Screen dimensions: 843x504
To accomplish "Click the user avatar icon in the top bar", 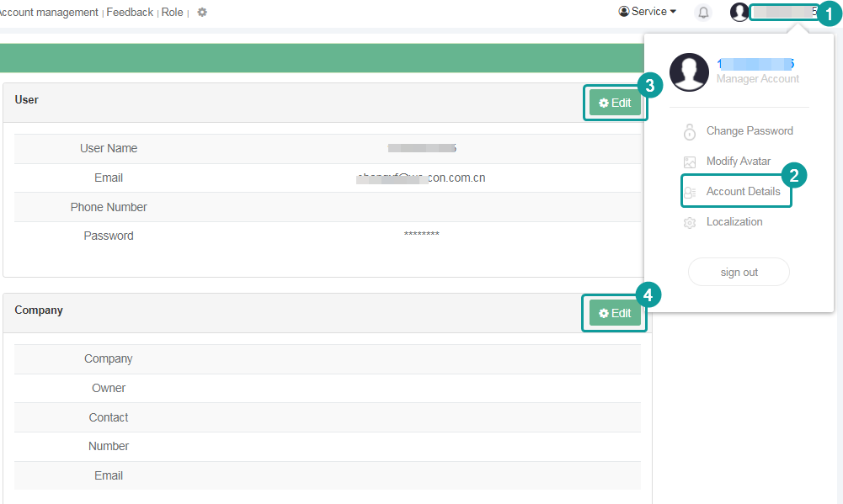I will click(x=739, y=12).
